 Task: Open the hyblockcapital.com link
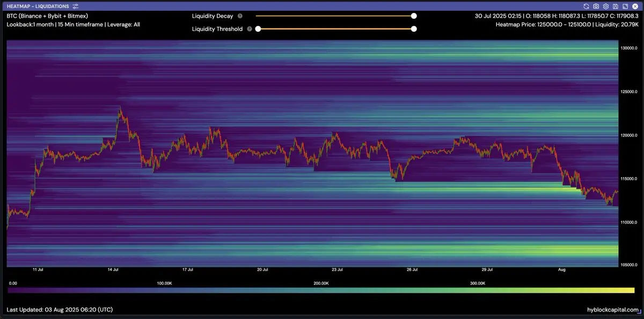coord(613,310)
